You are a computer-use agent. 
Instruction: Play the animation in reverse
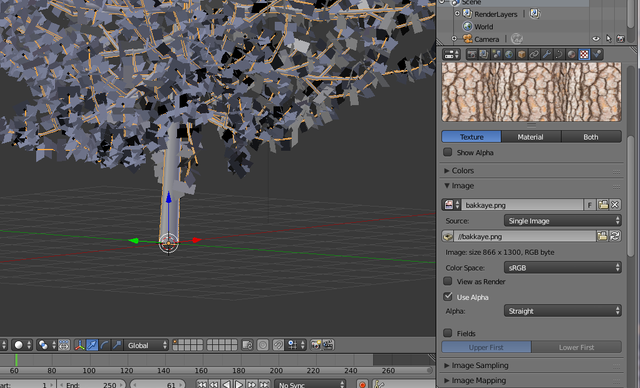click(227, 384)
